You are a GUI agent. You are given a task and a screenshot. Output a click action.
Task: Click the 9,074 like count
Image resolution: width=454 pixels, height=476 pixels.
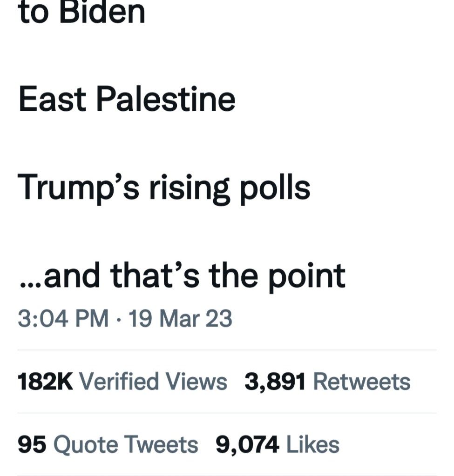click(x=247, y=444)
